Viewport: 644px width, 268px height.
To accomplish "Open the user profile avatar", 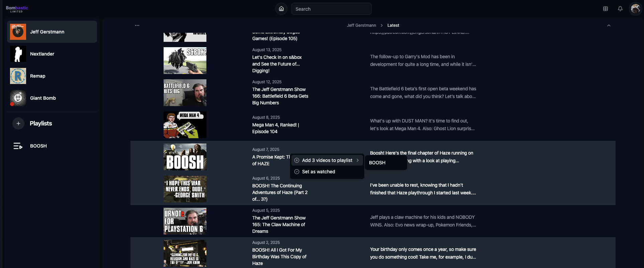I will 635,9.
